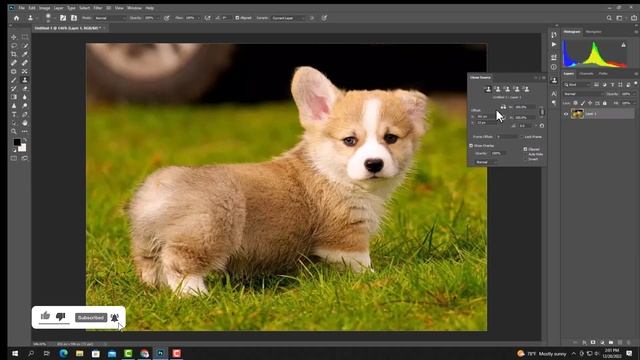Screen dimensions: 640x360
Task: Click the Layer 1 thumbnail
Action: pos(577,114)
